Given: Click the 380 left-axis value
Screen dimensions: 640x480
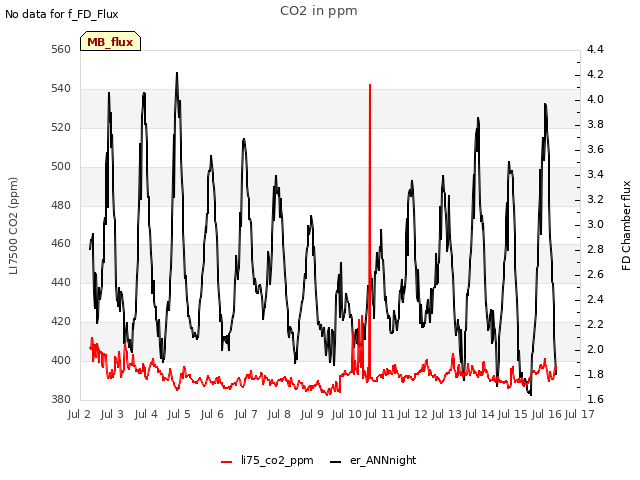Looking at the screenshot, I should coord(61,399).
